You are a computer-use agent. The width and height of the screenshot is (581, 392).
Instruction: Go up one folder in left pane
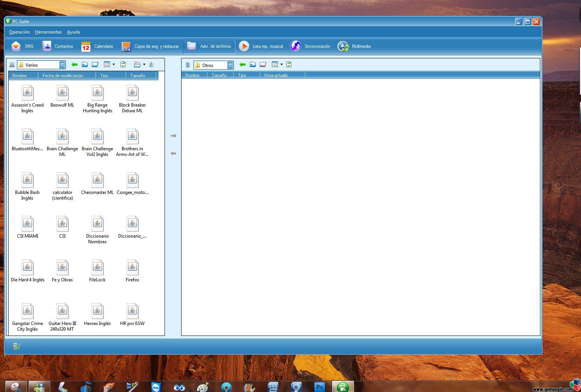click(85, 64)
